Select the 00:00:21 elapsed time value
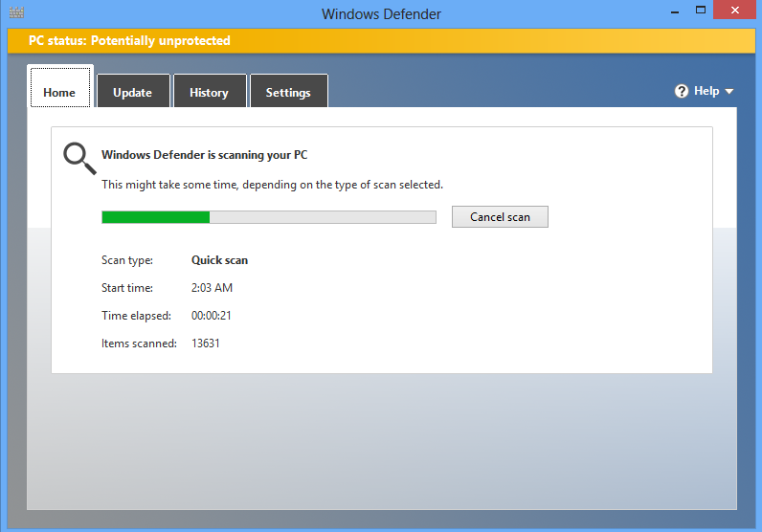Screen dimensions: 762x532 click(212, 316)
